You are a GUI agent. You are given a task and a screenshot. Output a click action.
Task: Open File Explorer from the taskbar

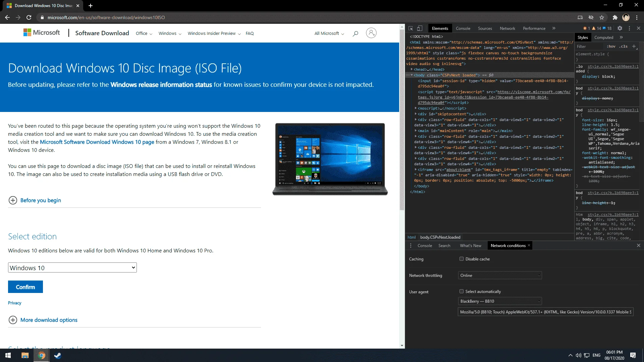click(25, 355)
